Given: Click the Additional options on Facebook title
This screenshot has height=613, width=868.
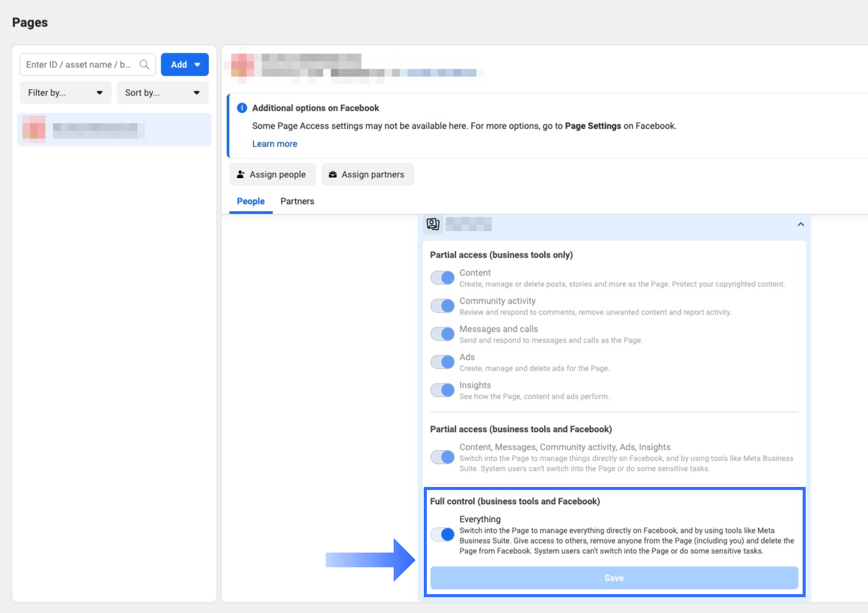Looking at the screenshot, I should click(x=316, y=108).
